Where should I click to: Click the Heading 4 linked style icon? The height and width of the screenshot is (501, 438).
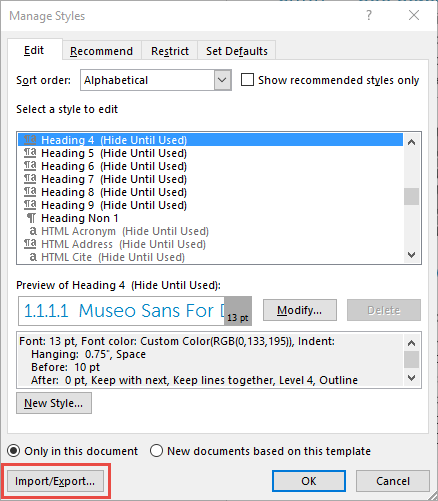(x=30, y=140)
